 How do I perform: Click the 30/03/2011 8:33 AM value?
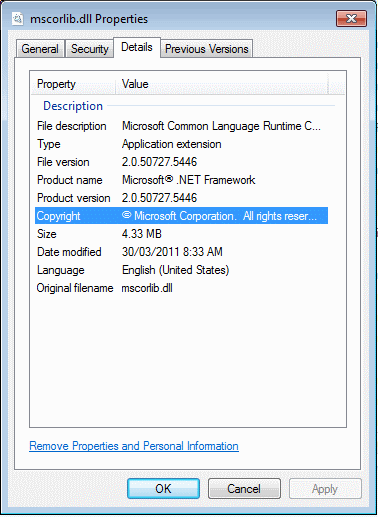point(172,252)
